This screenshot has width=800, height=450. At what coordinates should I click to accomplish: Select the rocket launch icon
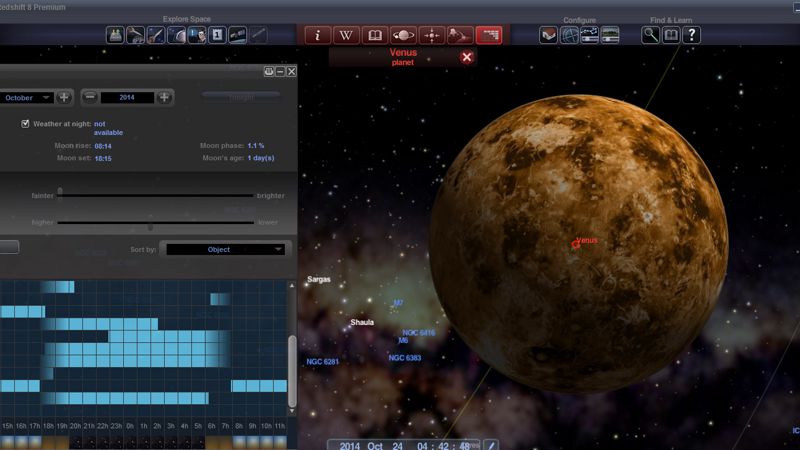pyautogui.click(x=156, y=35)
